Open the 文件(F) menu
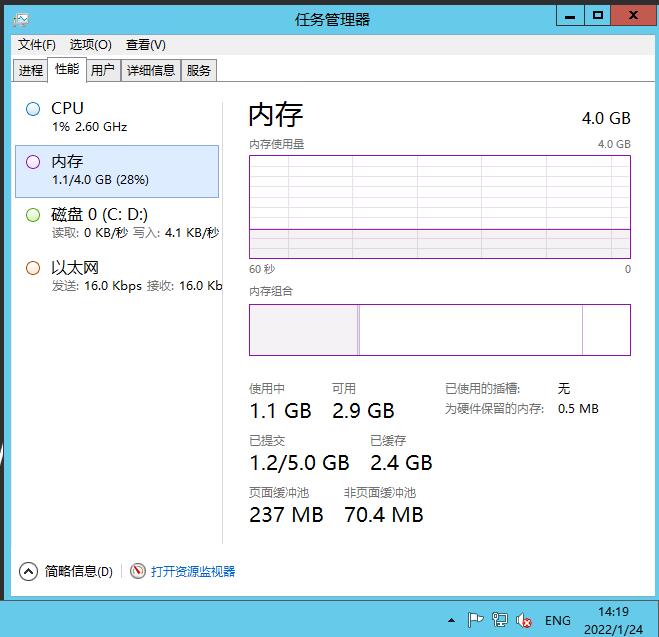This screenshot has height=637, width=659. [x=37, y=45]
